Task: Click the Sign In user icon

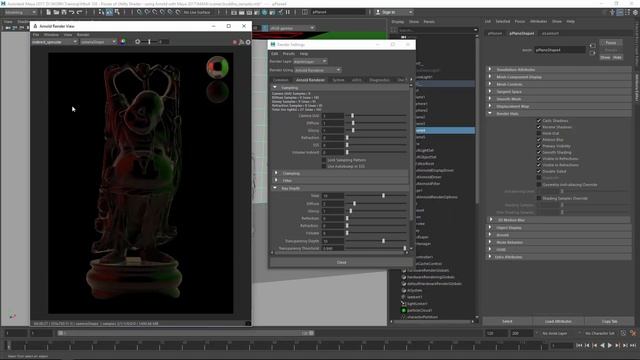Action: [378, 12]
